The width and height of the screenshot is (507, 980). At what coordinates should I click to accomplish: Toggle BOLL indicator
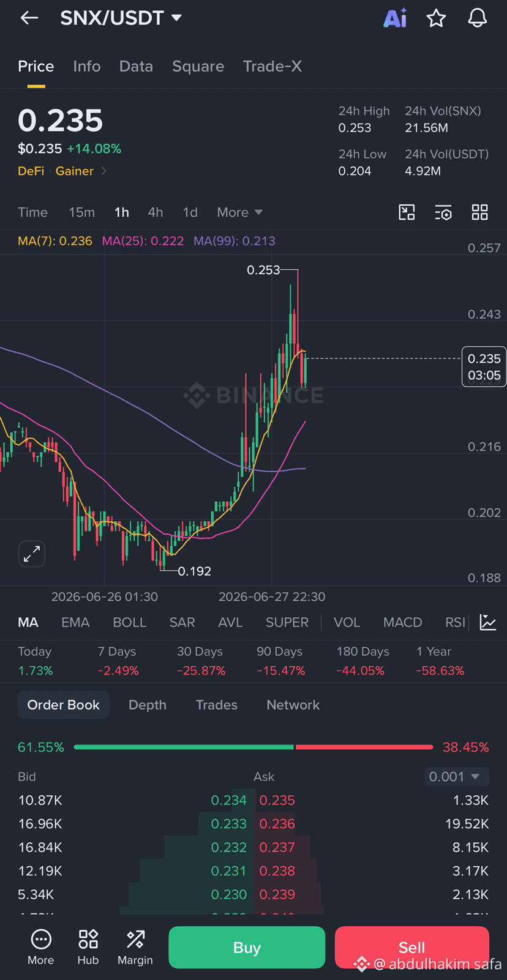(130, 622)
